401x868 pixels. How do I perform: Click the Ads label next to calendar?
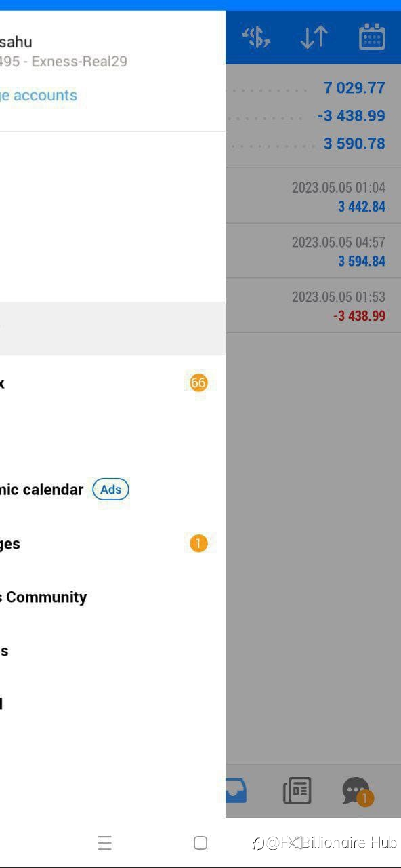[x=110, y=490]
